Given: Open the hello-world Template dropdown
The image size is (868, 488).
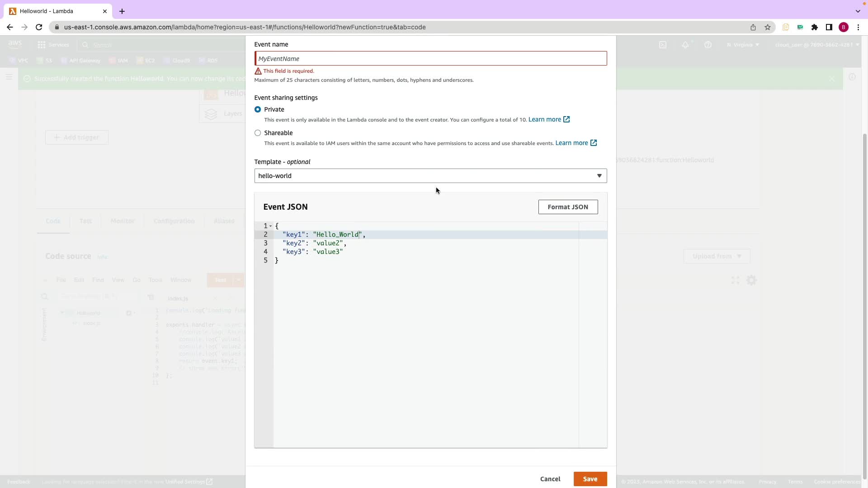Looking at the screenshot, I should 430,176.
